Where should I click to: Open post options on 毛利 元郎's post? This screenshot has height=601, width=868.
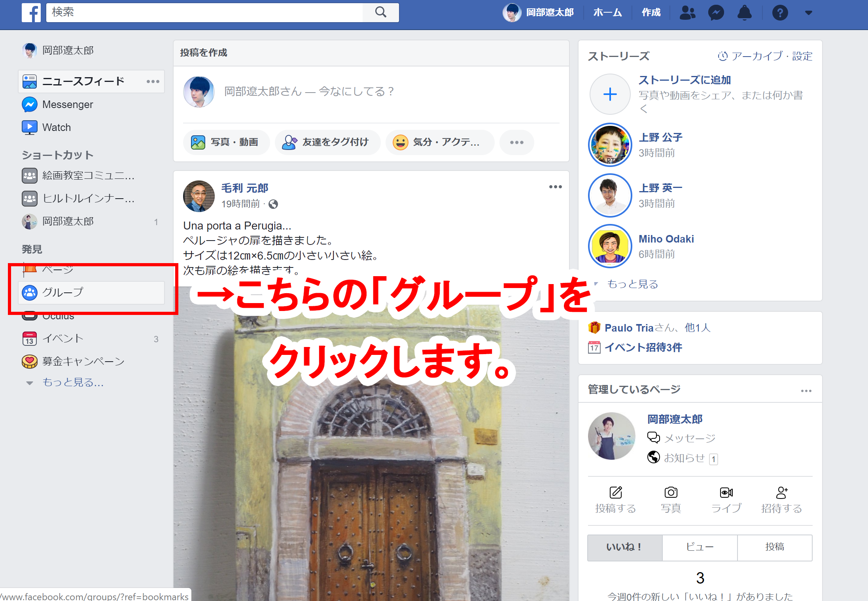click(x=555, y=187)
